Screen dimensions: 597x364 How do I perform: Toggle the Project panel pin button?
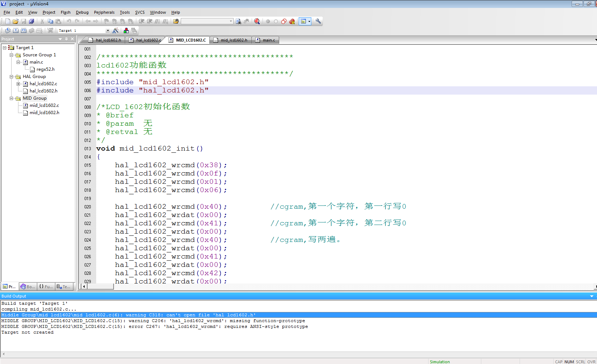tap(66, 39)
